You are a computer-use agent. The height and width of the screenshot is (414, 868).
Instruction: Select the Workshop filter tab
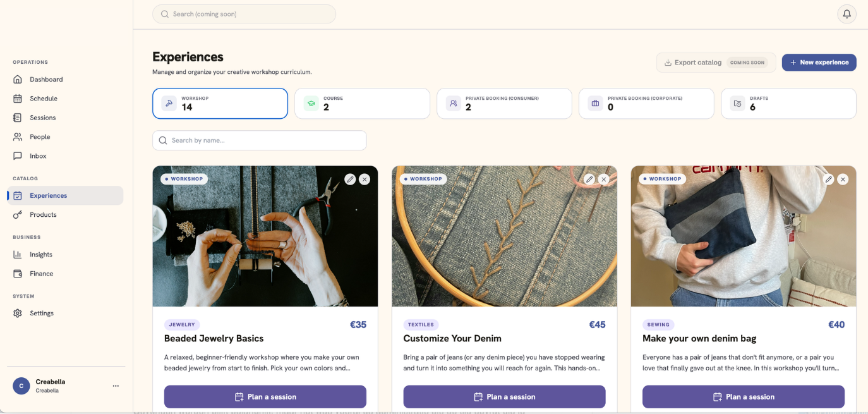(x=220, y=104)
